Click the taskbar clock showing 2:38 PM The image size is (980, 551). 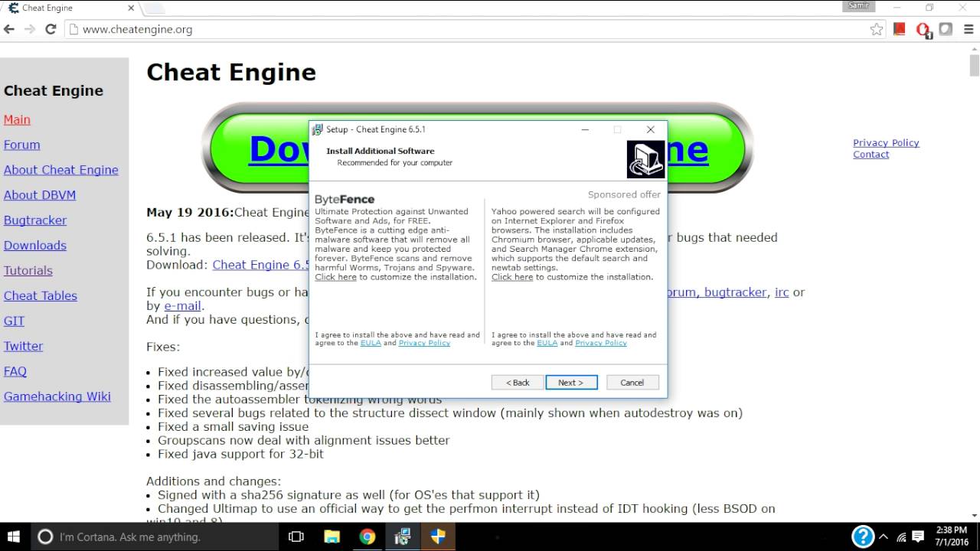tap(950, 536)
